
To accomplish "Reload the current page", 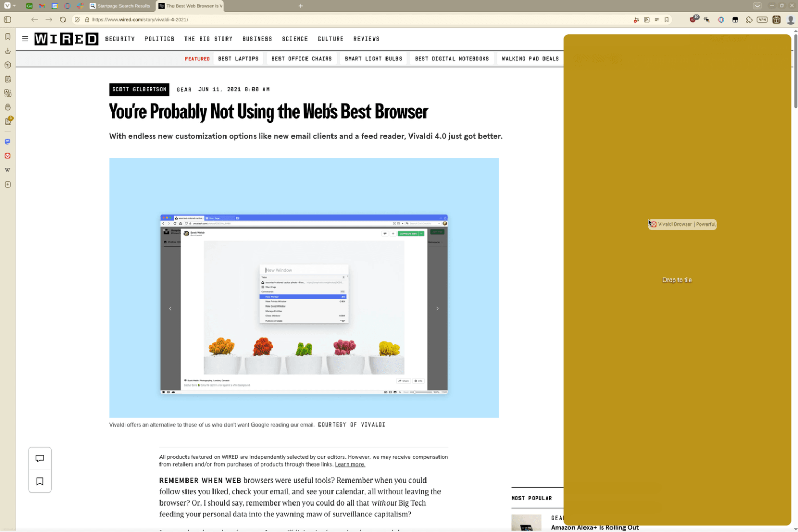I will click(x=63, y=20).
